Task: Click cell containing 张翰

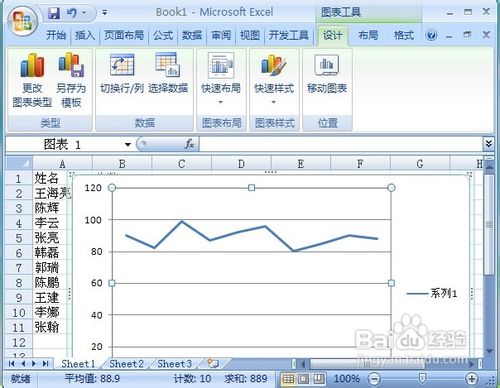Action: [x=50, y=327]
